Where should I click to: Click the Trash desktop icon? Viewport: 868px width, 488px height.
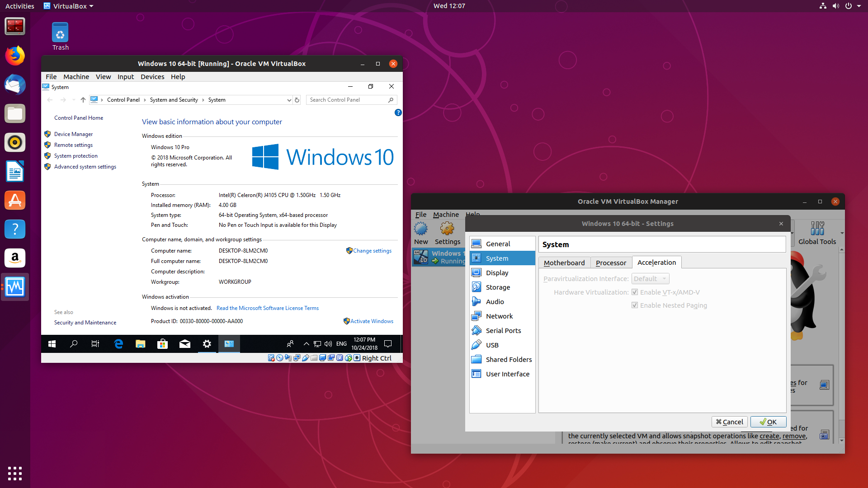click(x=60, y=37)
